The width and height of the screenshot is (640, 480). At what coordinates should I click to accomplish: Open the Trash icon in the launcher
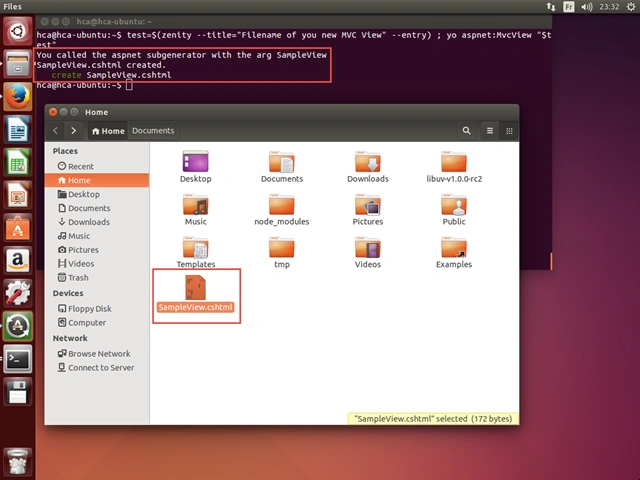point(18,461)
